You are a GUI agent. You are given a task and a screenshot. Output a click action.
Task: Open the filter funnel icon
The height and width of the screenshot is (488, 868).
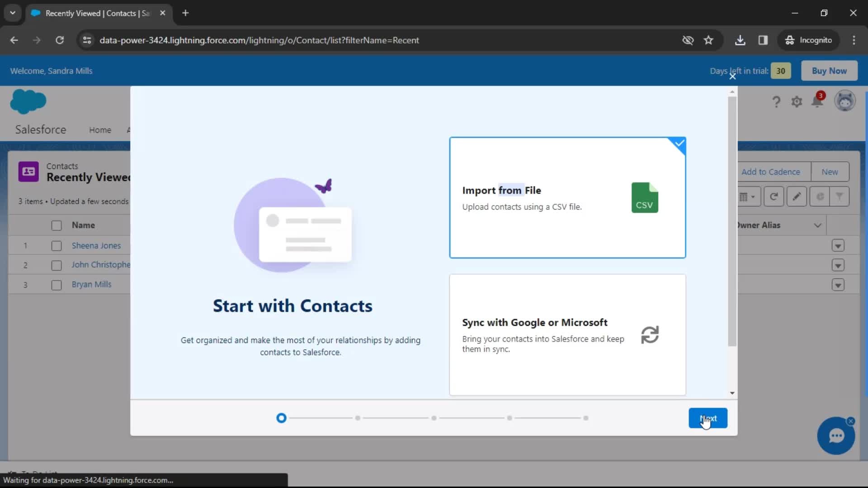[x=839, y=197]
